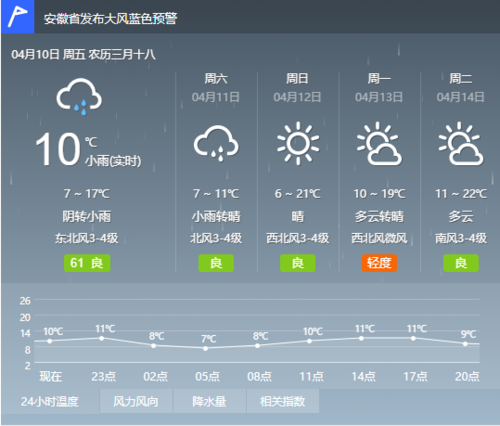Click Sunday's 6 ~ 21℃ range
Screen dimensions: 500x426
(298, 194)
